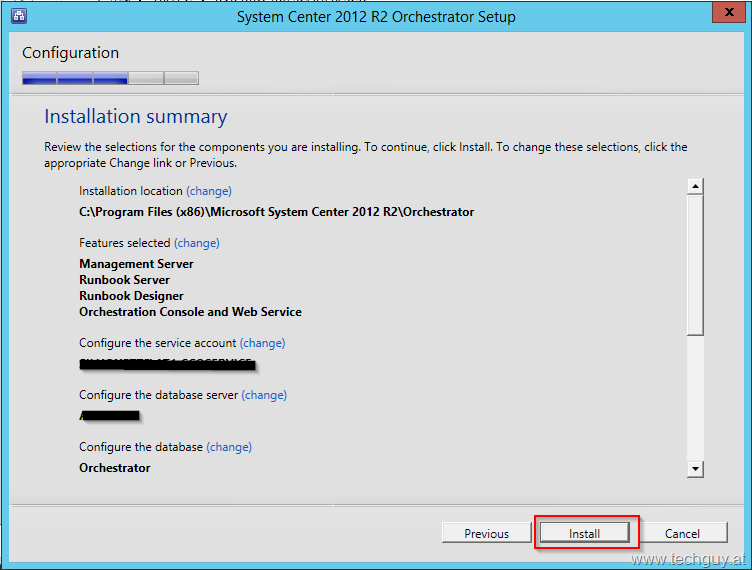Click the Orchestrator database name text
Image resolution: width=752 pixels, height=570 pixels.
(x=115, y=468)
